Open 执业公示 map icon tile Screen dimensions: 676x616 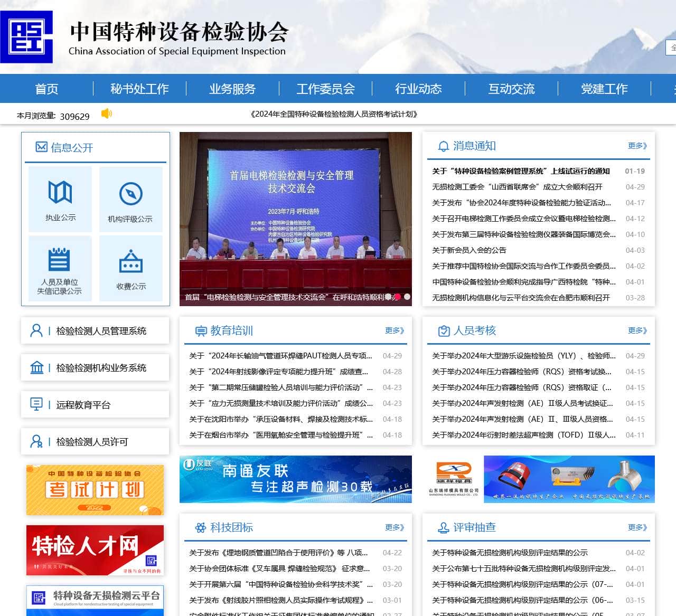(x=60, y=200)
